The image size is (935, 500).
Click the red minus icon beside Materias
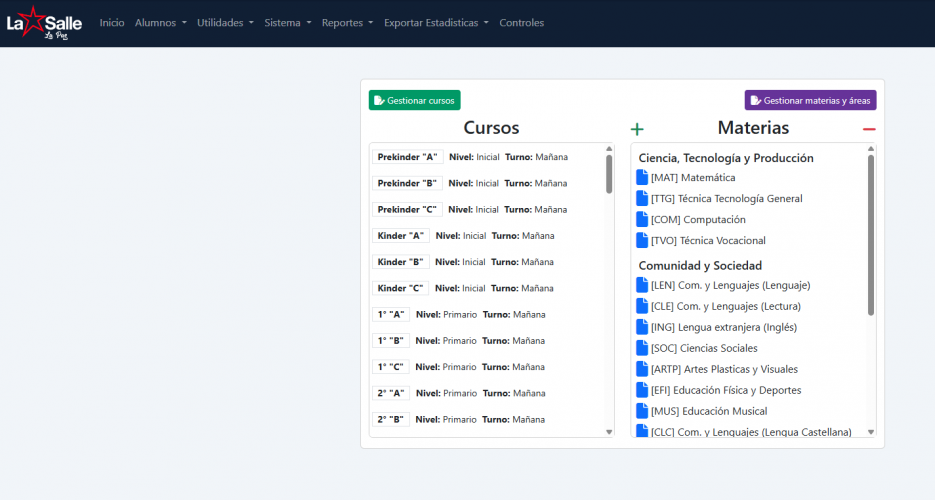[x=869, y=129]
